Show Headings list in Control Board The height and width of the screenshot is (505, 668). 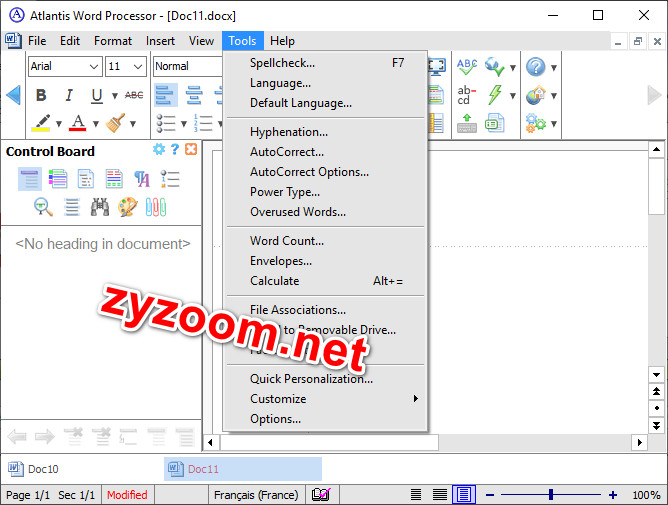tap(30, 179)
